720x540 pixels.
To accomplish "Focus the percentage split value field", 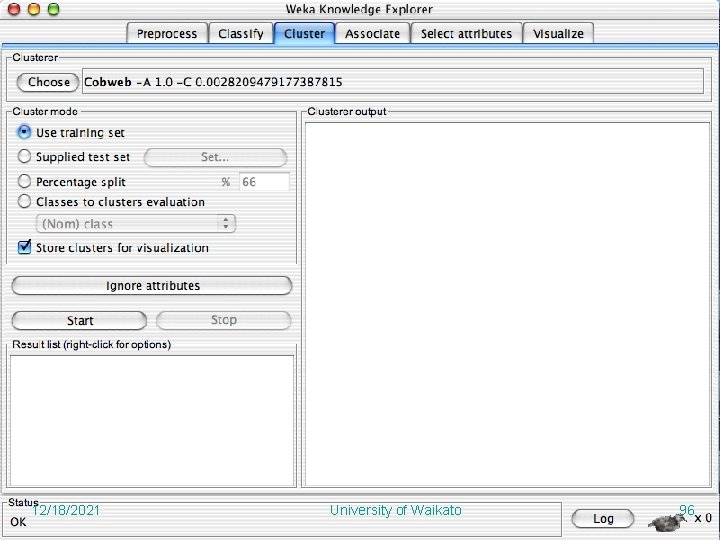I will point(264,182).
